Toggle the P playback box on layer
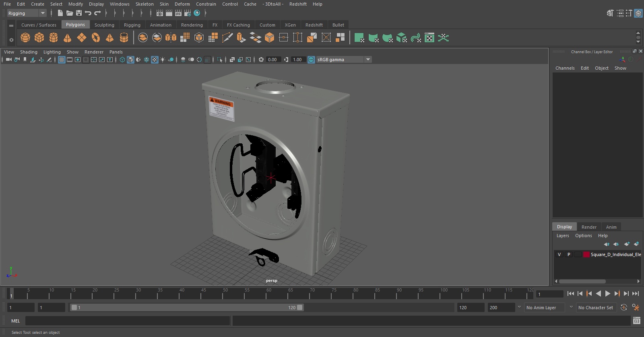Viewport: 644px width, 337px height. coord(569,254)
